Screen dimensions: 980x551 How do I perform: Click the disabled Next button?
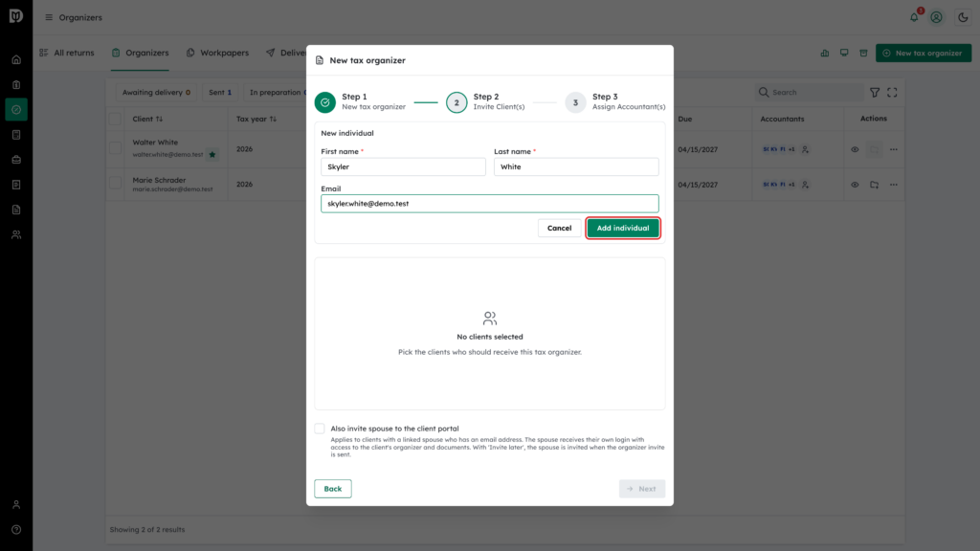tap(642, 489)
